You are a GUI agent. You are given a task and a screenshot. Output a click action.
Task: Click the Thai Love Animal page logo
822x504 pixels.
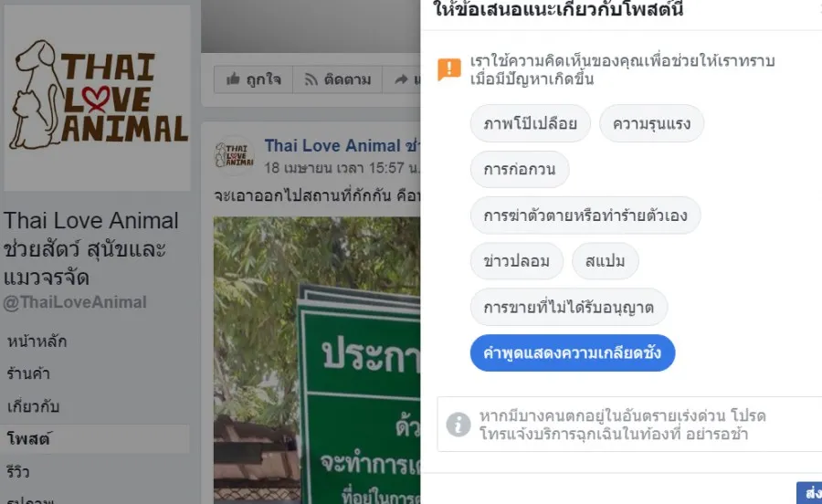[97, 98]
